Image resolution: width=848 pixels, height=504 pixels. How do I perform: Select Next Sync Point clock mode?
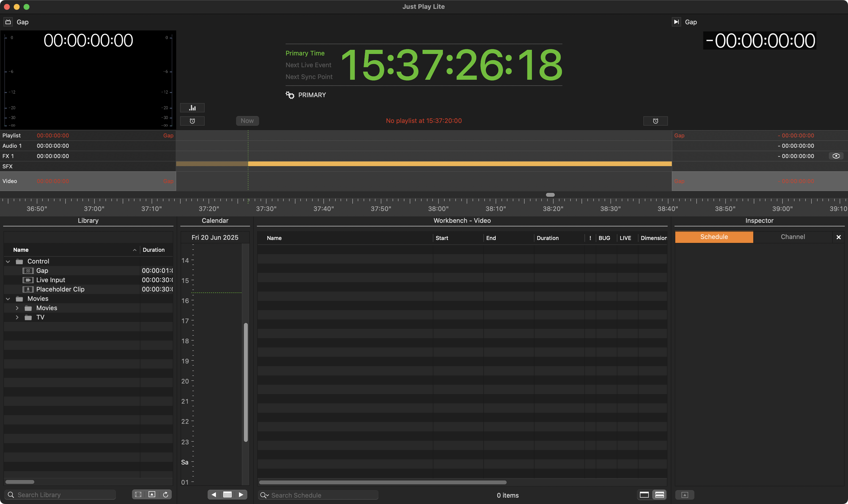[x=309, y=77]
